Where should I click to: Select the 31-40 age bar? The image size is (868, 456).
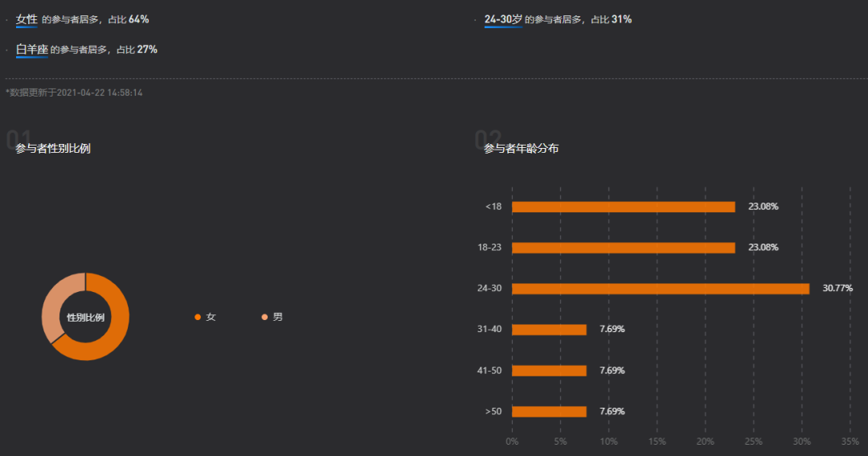(549, 330)
